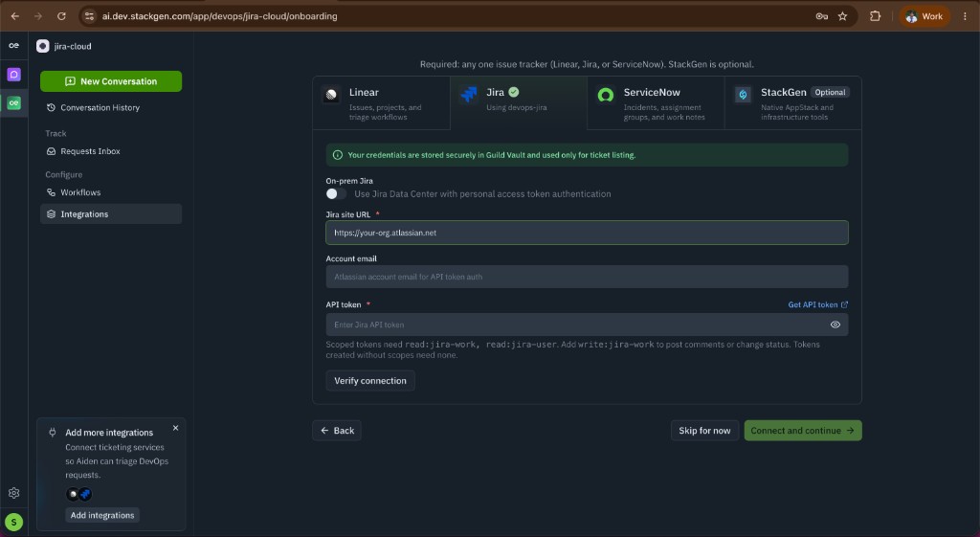Click the Jira badge in integrations card
Viewport: 980px width, 537px height.
click(85, 494)
